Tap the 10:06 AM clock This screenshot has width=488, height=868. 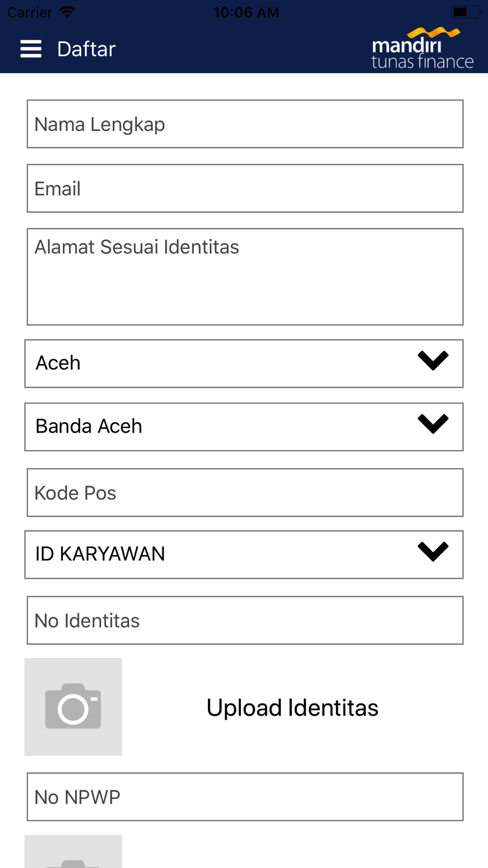pyautogui.click(x=246, y=12)
